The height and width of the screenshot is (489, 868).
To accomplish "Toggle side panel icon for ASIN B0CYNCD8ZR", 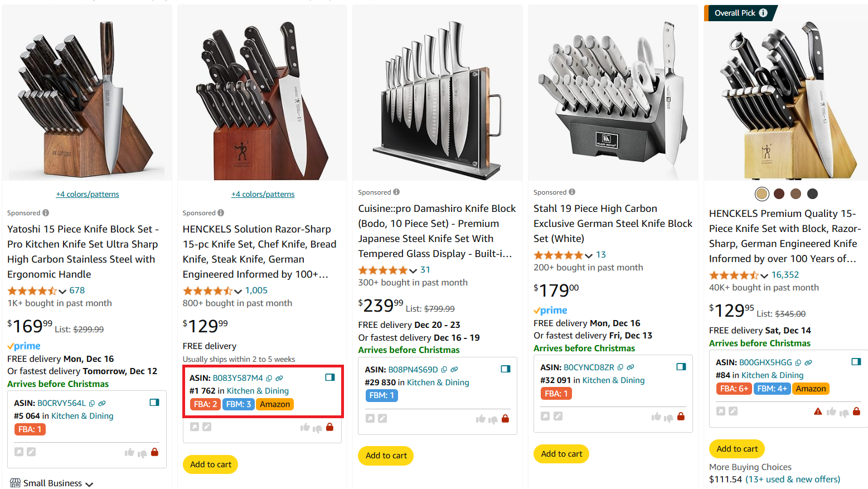I will pyautogui.click(x=681, y=367).
